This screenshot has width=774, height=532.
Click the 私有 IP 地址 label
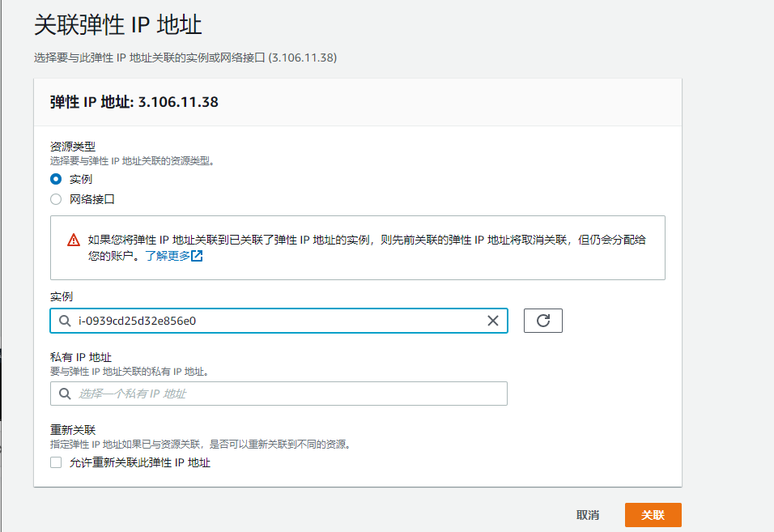[81, 357]
